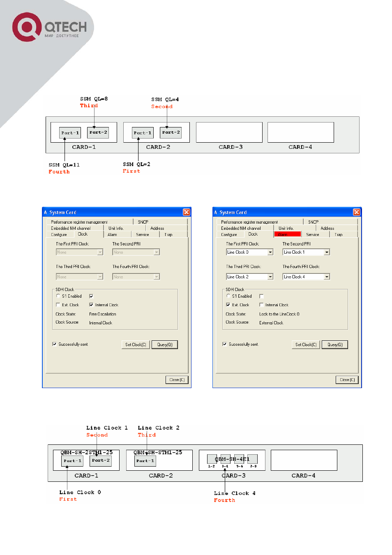
Task: Check the box beside S1 Enabled in right dialog
Action: 261,296
